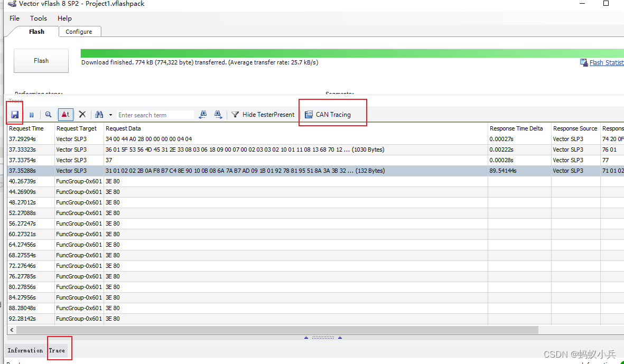Switch to the Trace bottom tab
Image resolution: width=624 pixels, height=364 pixels.
click(x=57, y=350)
